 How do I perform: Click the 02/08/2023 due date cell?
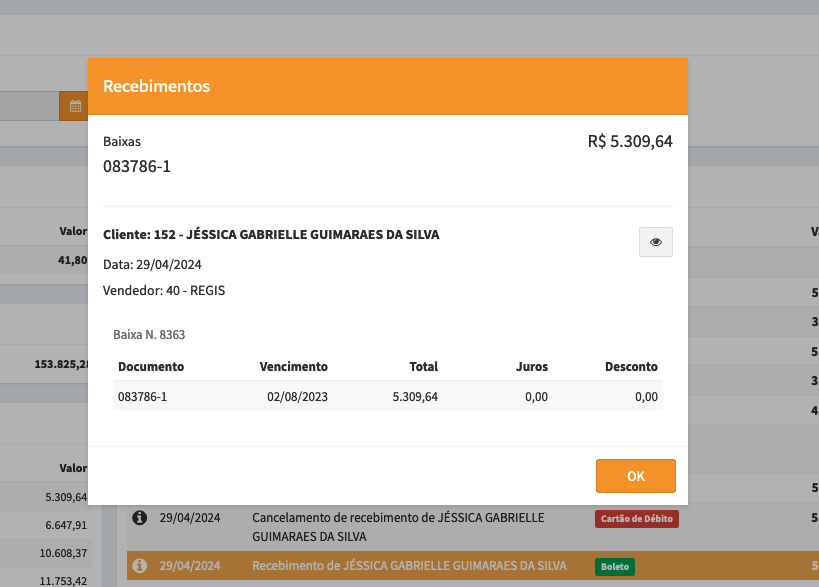pyautogui.click(x=297, y=397)
